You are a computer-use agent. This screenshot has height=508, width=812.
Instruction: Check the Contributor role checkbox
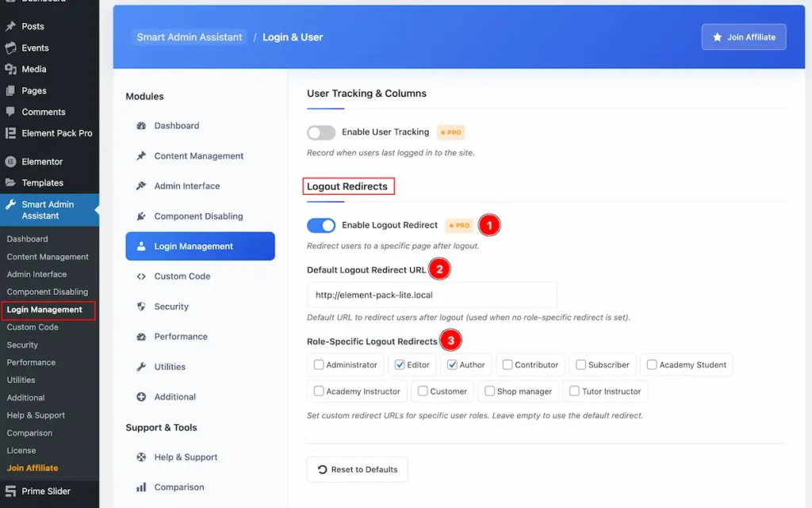tap(507, 365)
